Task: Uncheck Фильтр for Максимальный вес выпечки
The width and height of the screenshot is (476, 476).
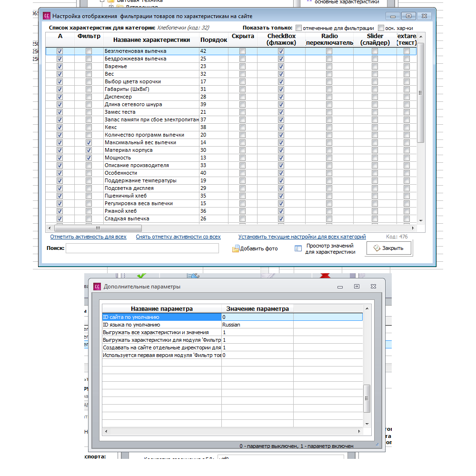Action: point(89,142)
